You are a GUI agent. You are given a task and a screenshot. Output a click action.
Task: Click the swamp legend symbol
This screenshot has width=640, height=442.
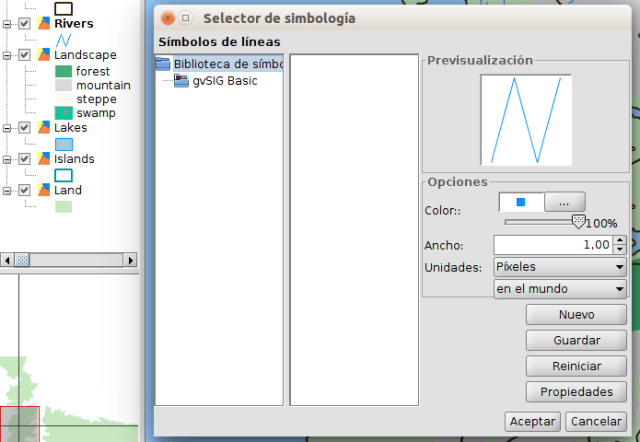63,113
